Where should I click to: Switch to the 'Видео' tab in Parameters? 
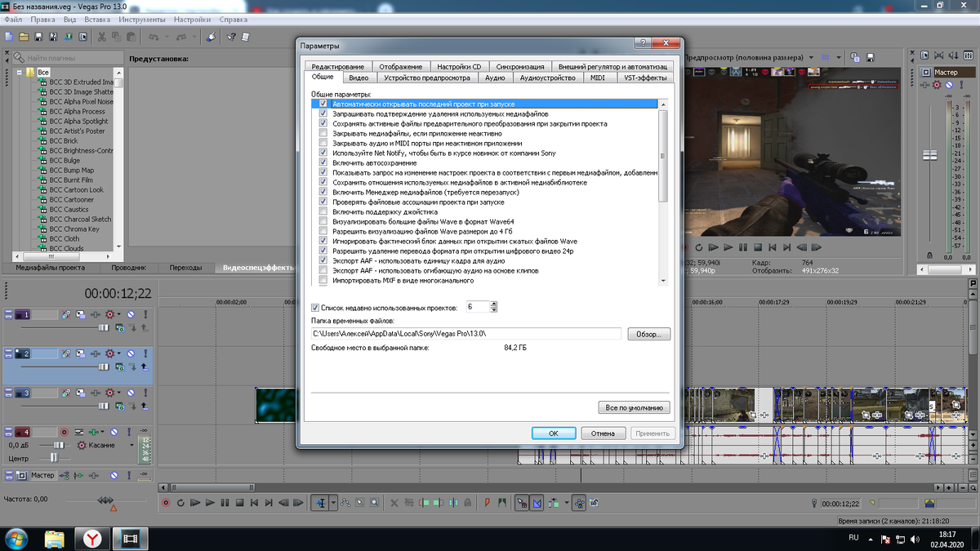(359, 78)
